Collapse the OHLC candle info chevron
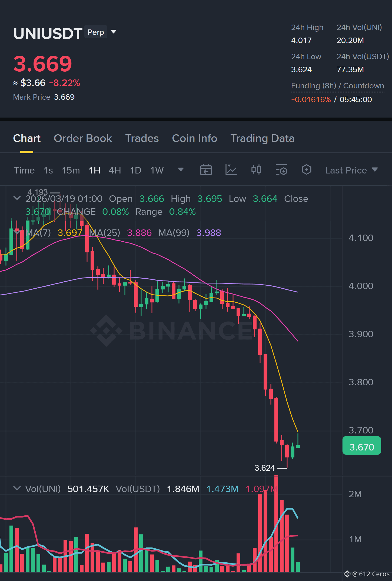Viewport: 392px width, 581px height. [x=17, y=198]
